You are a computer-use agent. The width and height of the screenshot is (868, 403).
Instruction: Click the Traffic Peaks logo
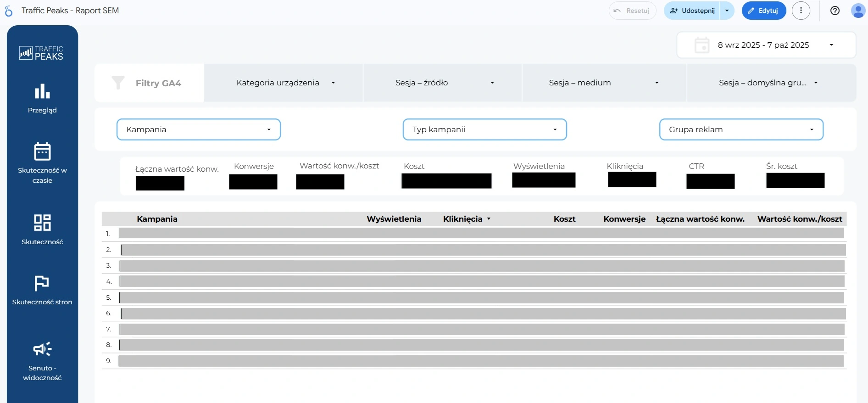click(x=41, y=53)
